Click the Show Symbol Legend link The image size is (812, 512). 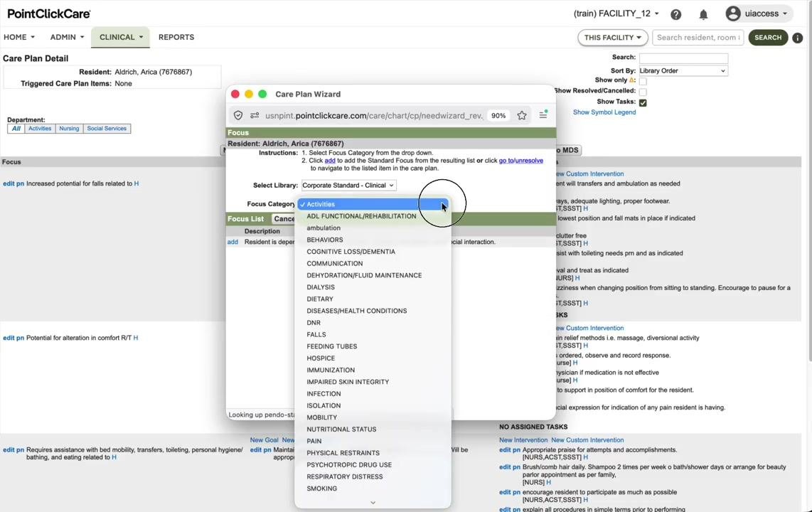pyautogui.click(x=604, y=112)
